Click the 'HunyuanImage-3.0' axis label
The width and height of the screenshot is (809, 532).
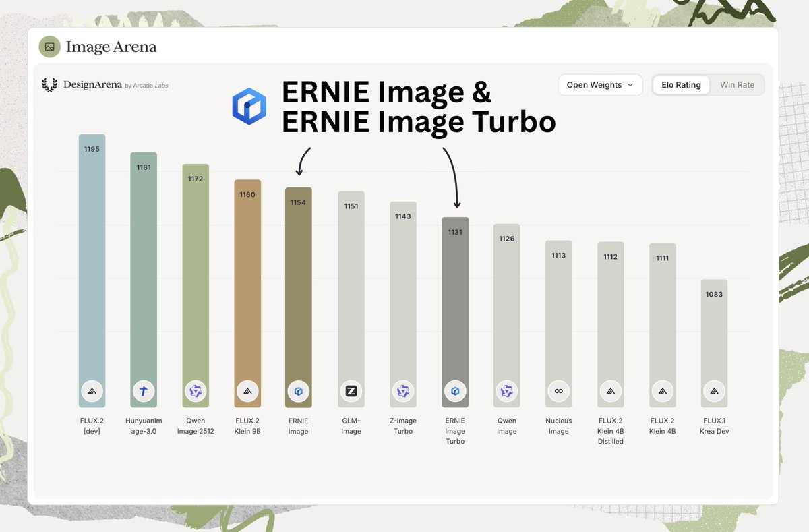pos(144,426)
